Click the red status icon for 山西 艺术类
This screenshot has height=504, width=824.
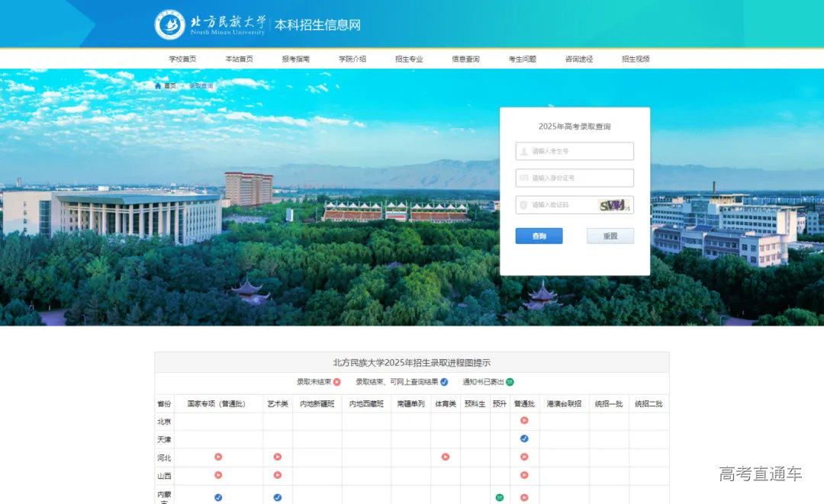click(x=277, y=474)
